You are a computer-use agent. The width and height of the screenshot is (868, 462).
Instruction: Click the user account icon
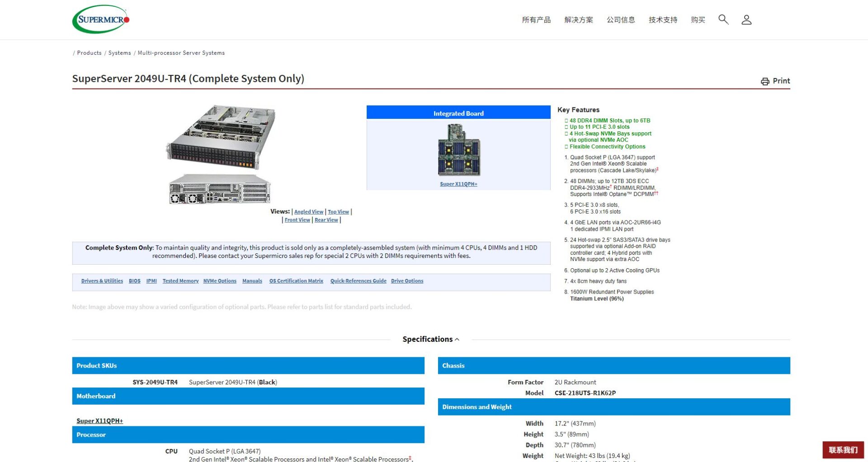click(746, 20)
